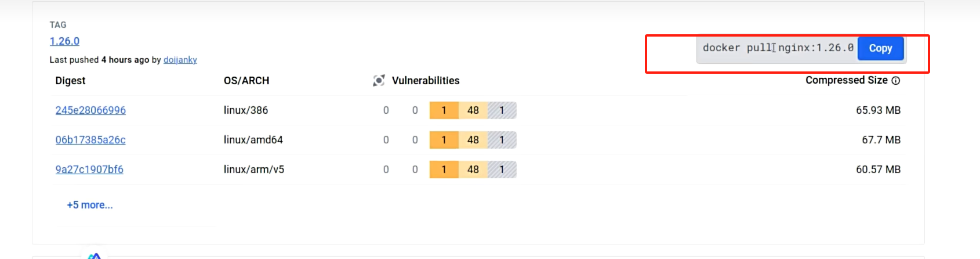The height and width of the screenshot is (259, 980).
Task: Click the Vulnerabilities column header
Action: 426,81
